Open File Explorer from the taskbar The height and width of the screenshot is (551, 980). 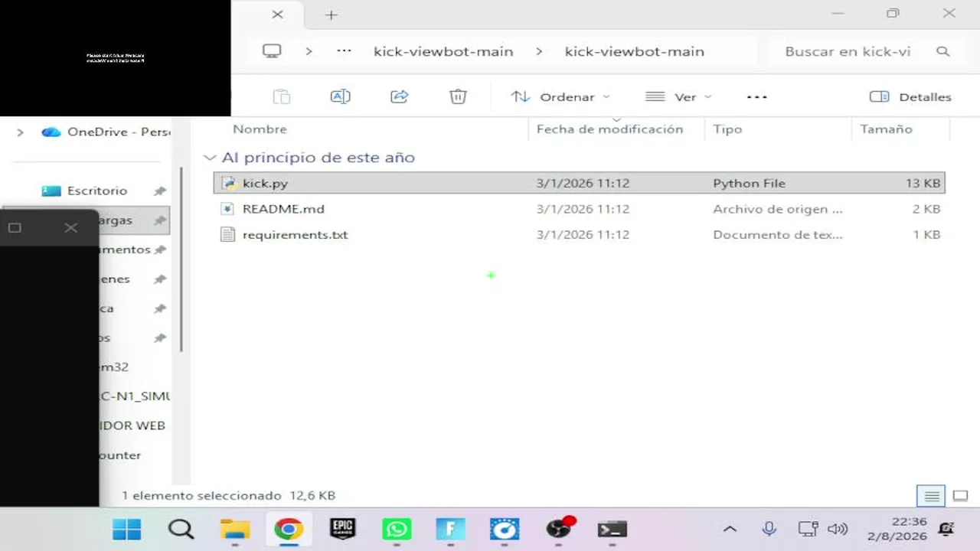coord(235,529)
